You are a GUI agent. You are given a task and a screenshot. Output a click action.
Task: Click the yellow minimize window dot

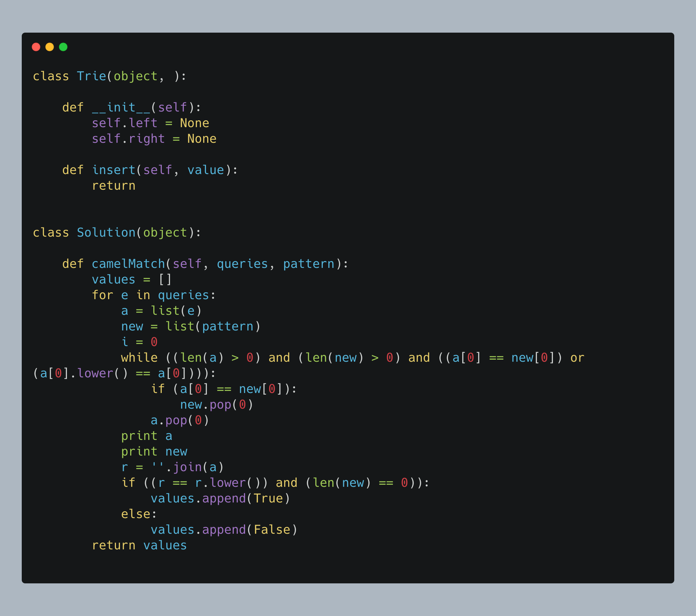pos(50,47)
